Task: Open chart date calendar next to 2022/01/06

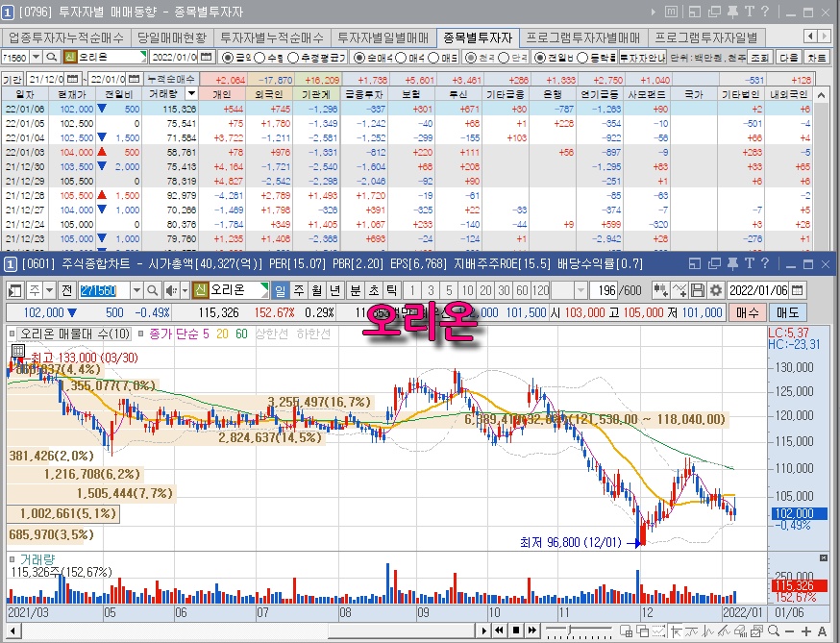Action: click(797, 291)
